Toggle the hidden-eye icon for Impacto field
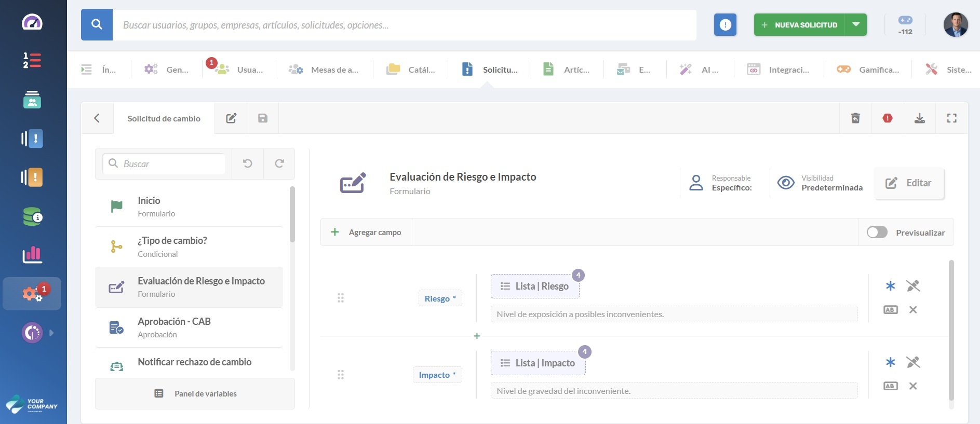This screenshot has height=424, width=980. coord(912,362)
